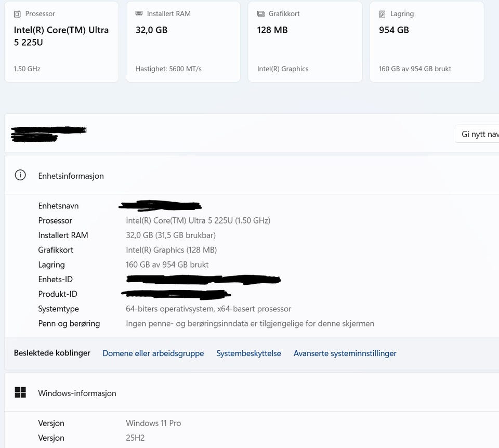Open Domene eller arbeidsgruppe link
The height and width of the screenshot is (448, 499).
153,353
